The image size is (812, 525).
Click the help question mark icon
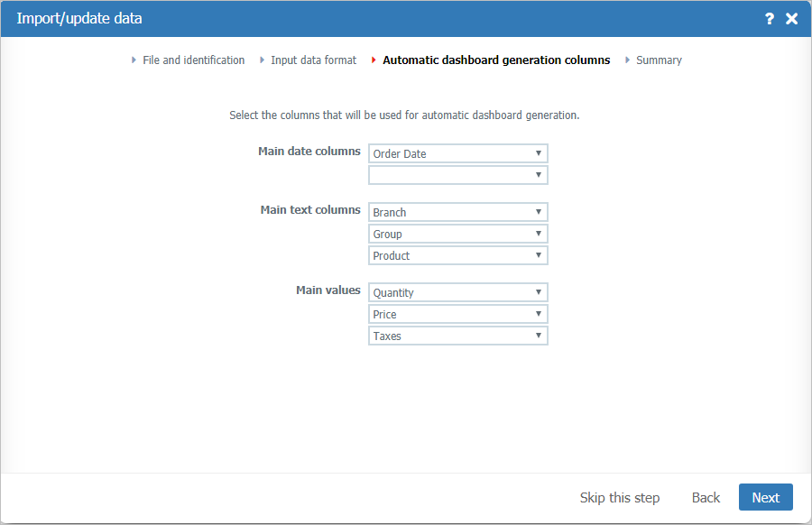[769, 18]
